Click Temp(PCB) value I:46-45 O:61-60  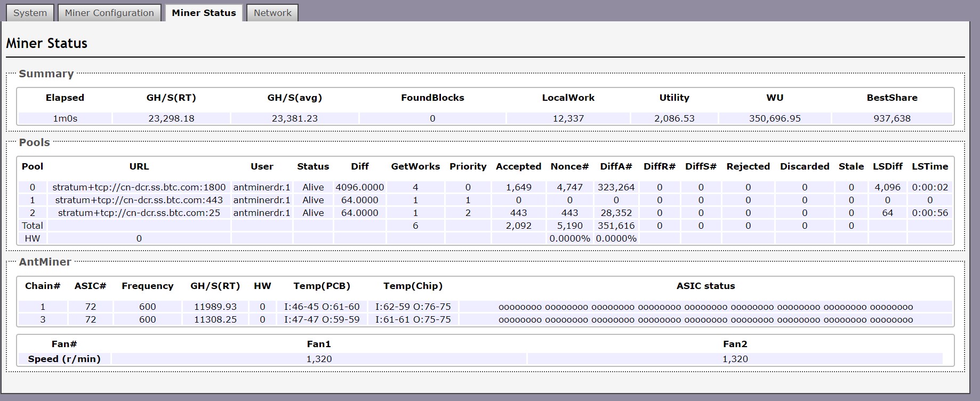coord(322,307)
